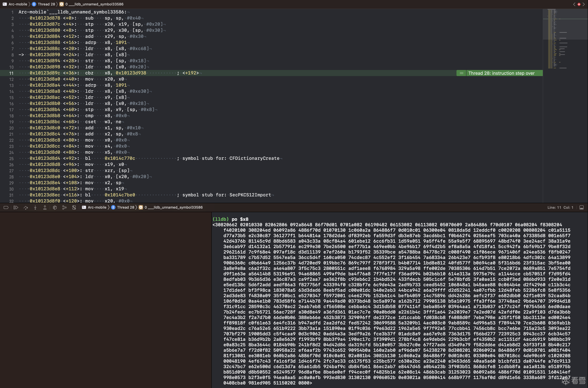Screen dimensions: 588x388
Task: Click the red error issue indicator
Action: click(579, 4)
